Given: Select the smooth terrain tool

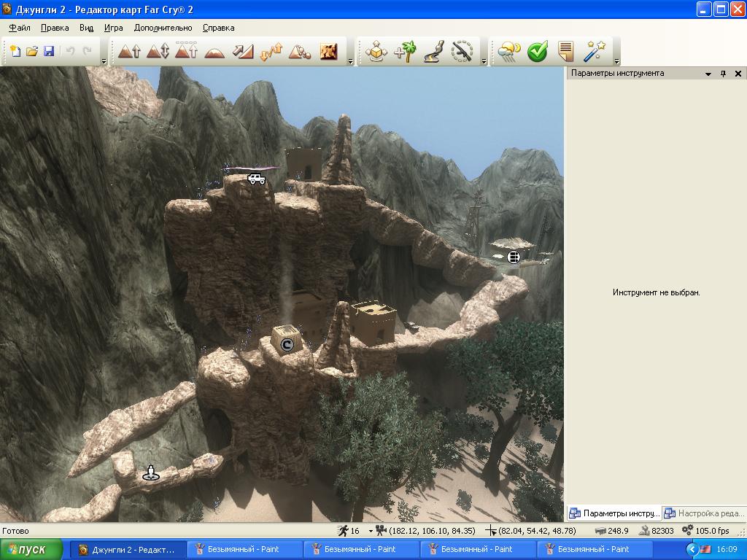Looking at the screenshot, I should click(214, 52).
